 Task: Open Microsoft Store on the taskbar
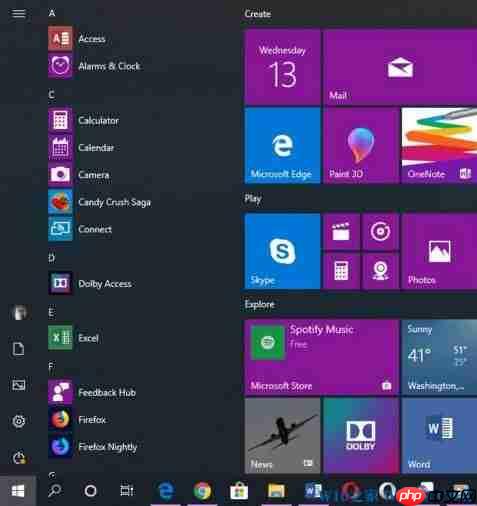coord(239,491)
